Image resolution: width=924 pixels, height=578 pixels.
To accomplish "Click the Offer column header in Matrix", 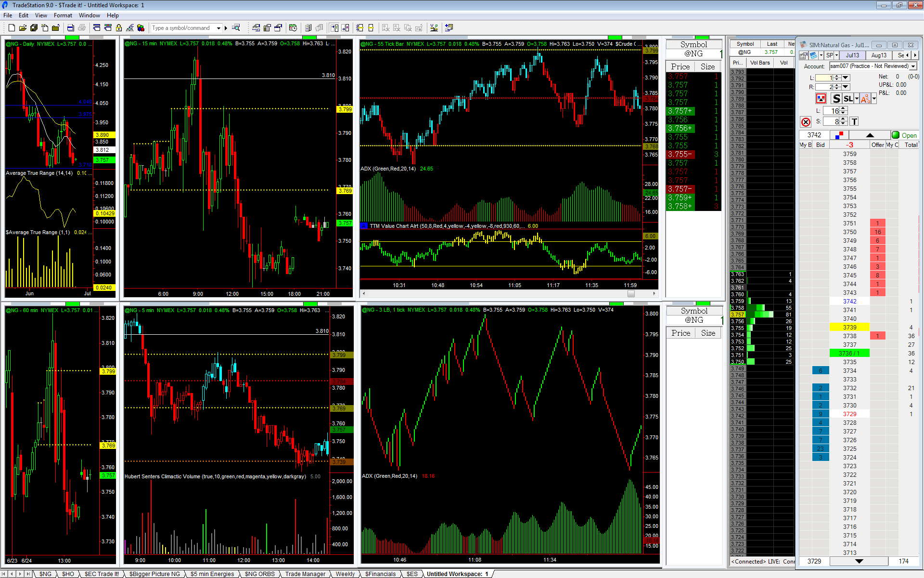I will (877, 144).
